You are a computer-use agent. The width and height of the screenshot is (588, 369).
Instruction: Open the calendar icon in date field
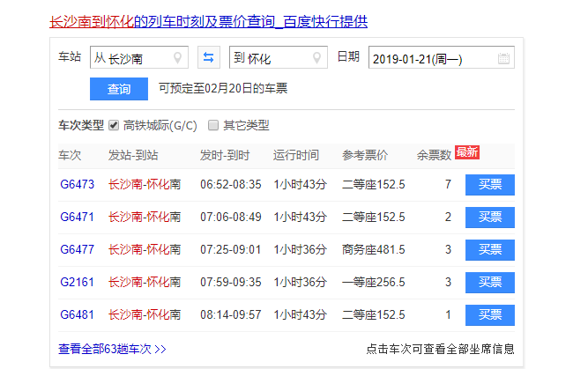503,59
